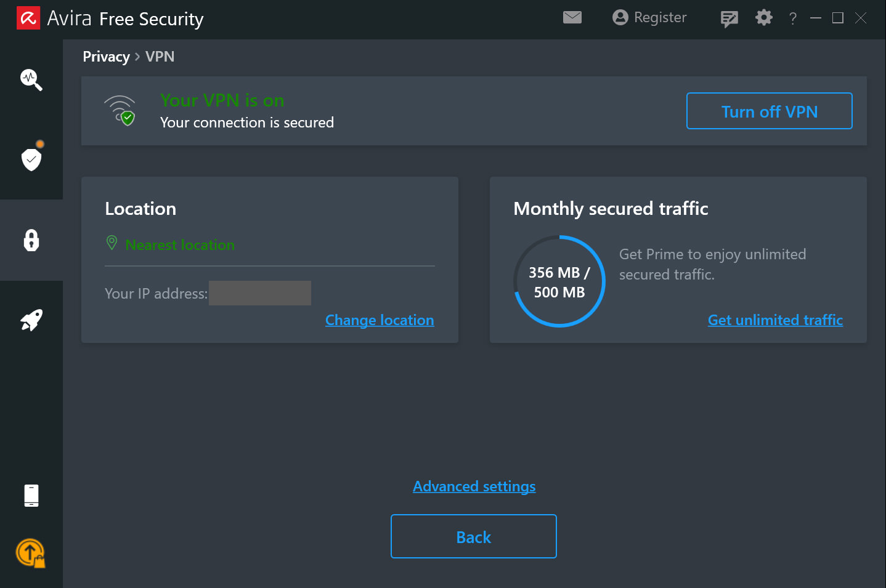The height and width of the screenshot is (588, 886).
Task: Click the help question mark icon
Action: click(x=792, y=18)
